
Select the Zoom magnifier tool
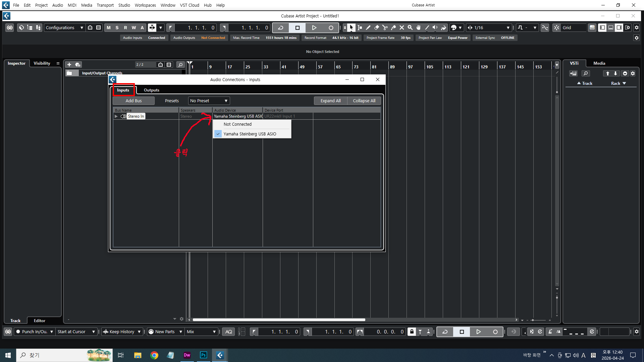(410, 27)
